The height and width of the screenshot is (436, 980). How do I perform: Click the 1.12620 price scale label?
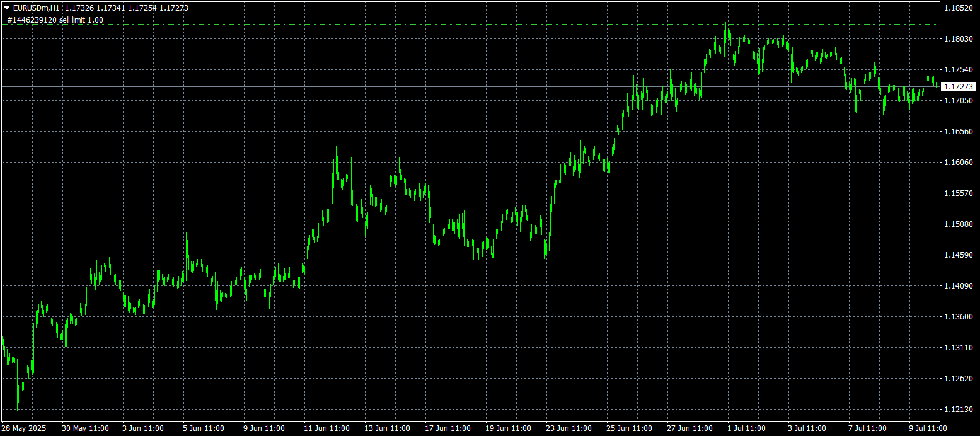point(959,379)
